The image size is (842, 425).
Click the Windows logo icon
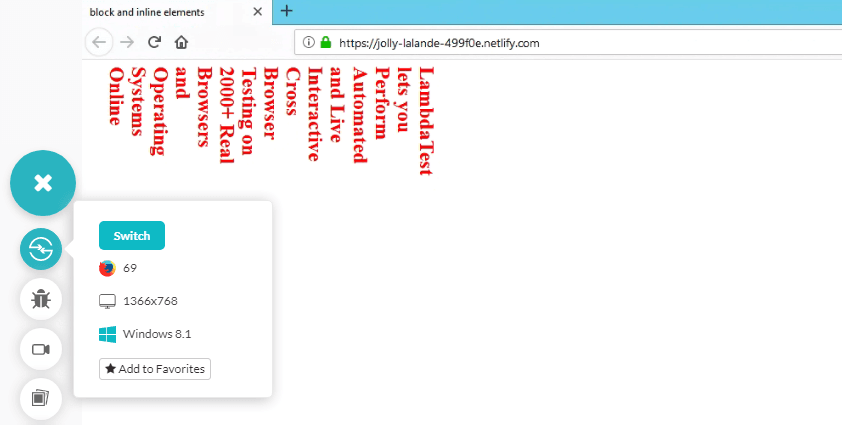(x=107, y=334)
